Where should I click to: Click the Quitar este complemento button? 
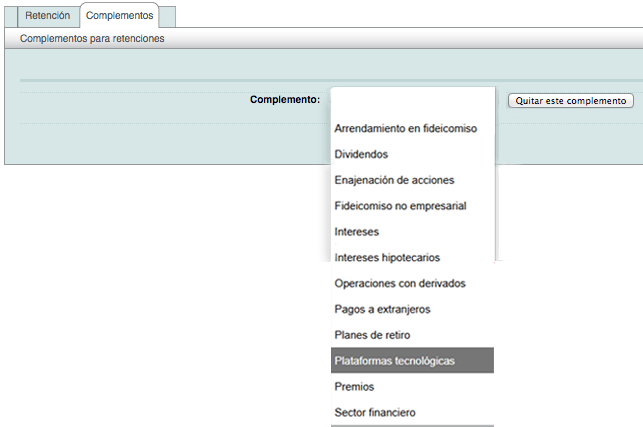click(571, 101)
